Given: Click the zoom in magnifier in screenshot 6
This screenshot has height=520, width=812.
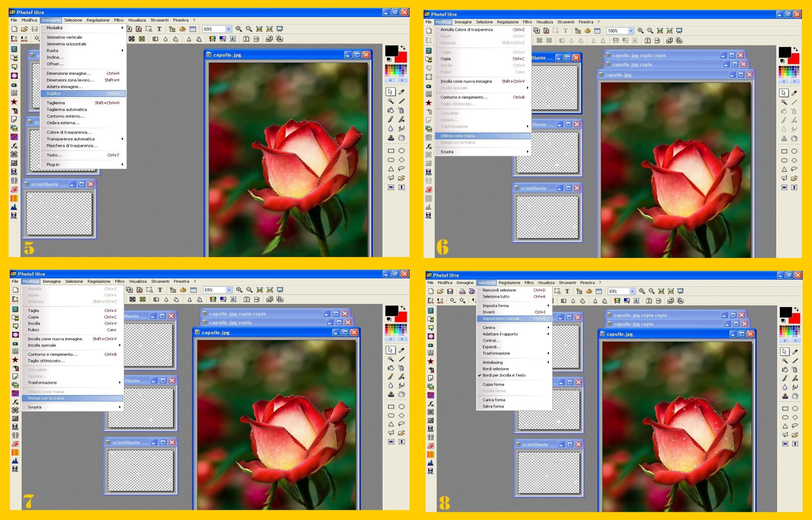Looking at the screenshot, I should tap(640, 31).
